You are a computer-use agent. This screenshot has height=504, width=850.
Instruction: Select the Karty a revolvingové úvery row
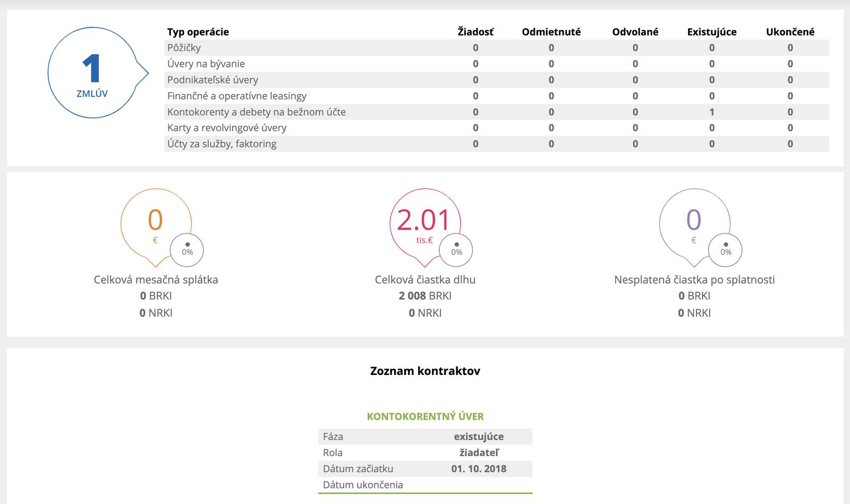point(227,128)
